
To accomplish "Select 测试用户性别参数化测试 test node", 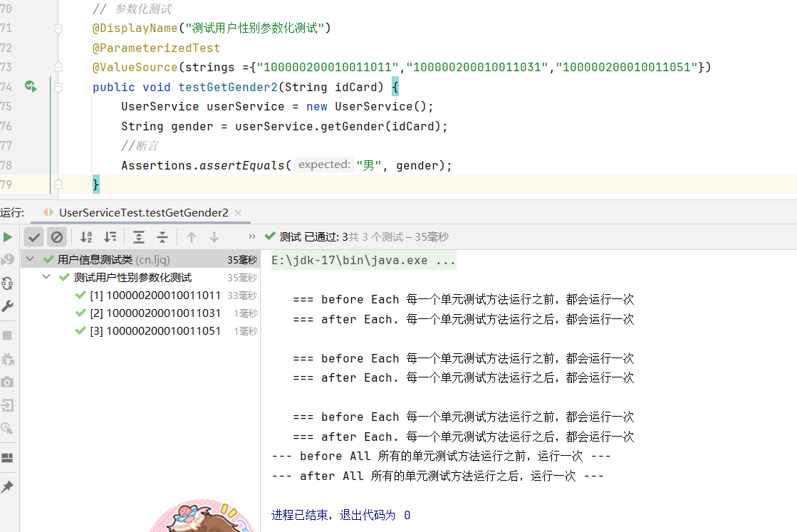I will click(140, 278).
